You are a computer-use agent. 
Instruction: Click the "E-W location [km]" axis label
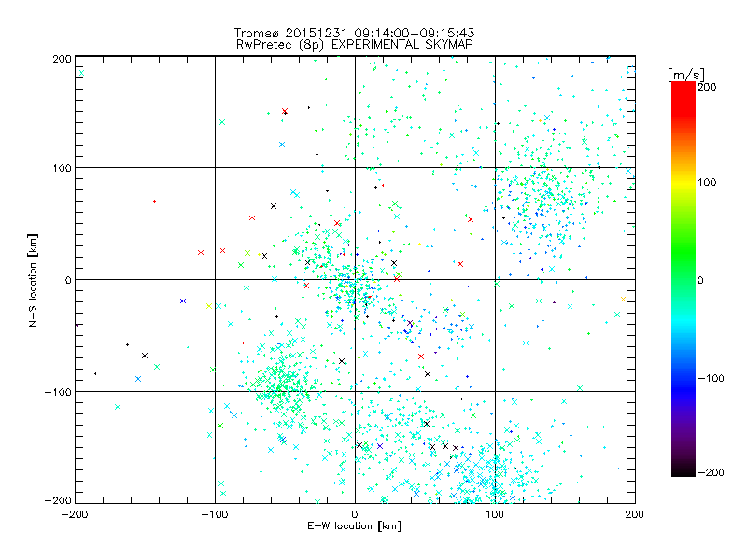(x=354, y=526)
